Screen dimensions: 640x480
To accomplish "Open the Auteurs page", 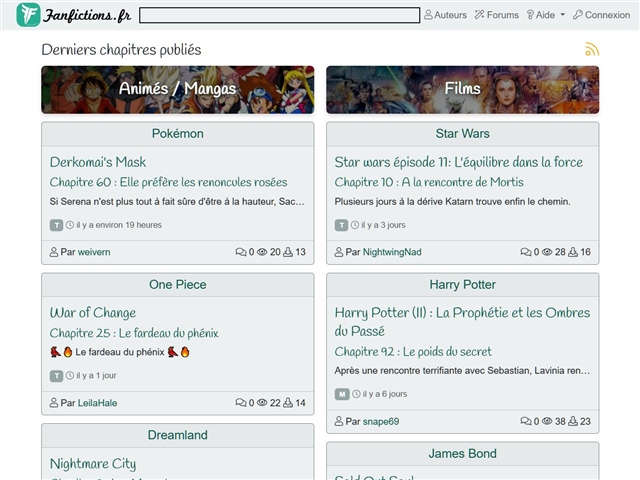I will click(445, 15).
